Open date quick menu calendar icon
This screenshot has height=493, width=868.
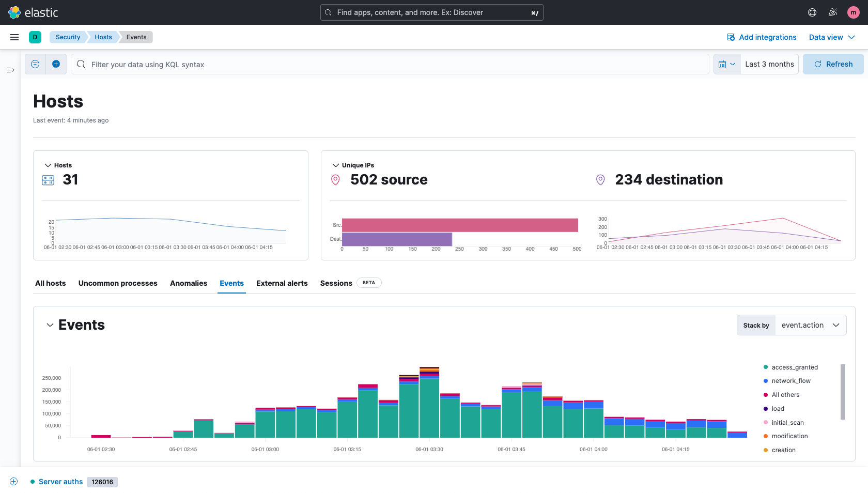click(727, 64)
